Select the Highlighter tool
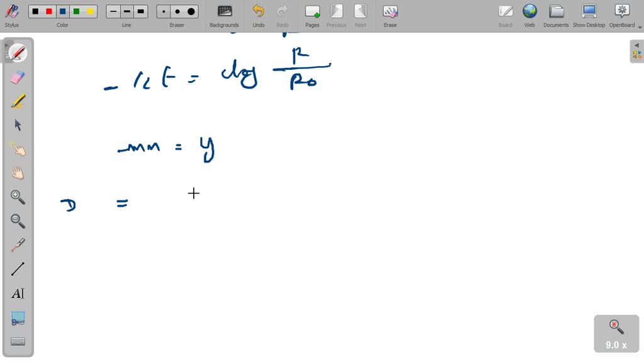644x362 pixels. tap(18, 101)
